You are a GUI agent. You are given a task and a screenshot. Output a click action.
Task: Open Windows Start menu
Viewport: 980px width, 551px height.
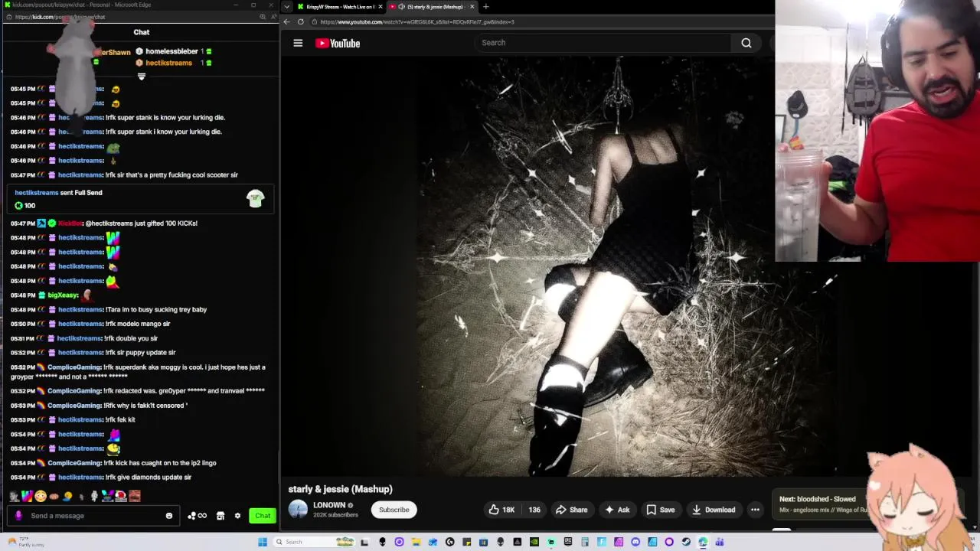click(x=263, y=542)
